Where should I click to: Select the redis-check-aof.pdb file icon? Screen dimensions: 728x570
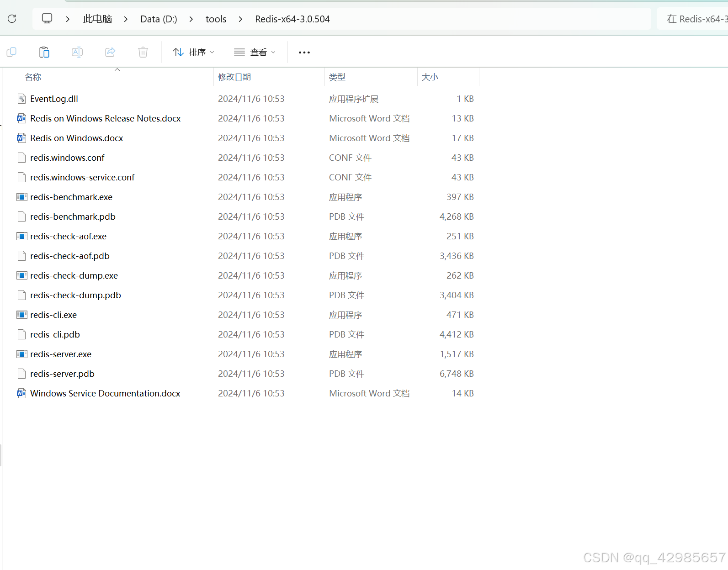pos(21,256)
